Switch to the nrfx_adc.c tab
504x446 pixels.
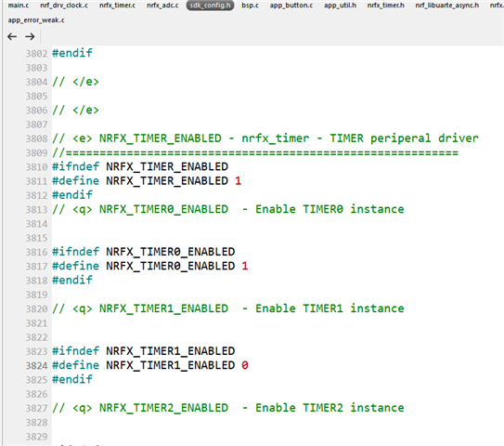[x=162, y=6]
